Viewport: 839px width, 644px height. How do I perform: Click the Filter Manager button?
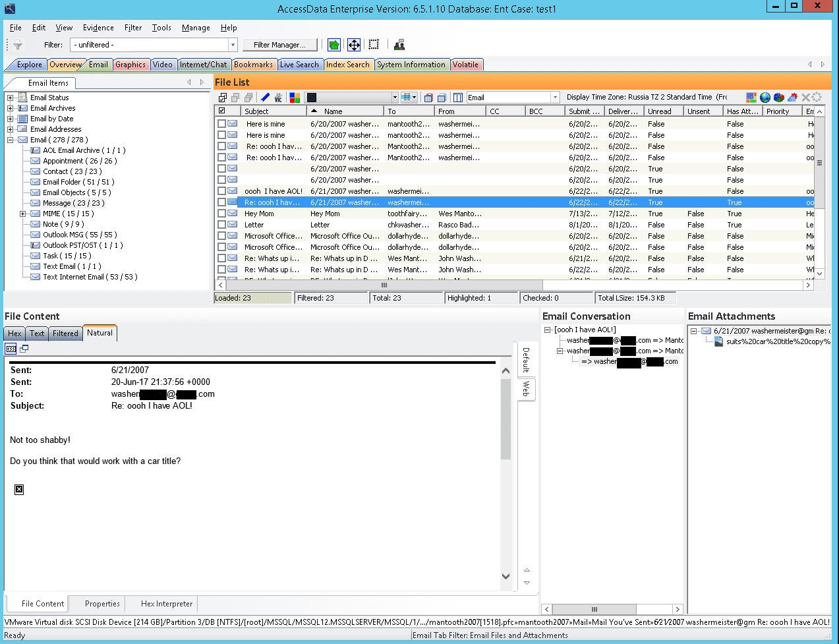tap(279, 45)
